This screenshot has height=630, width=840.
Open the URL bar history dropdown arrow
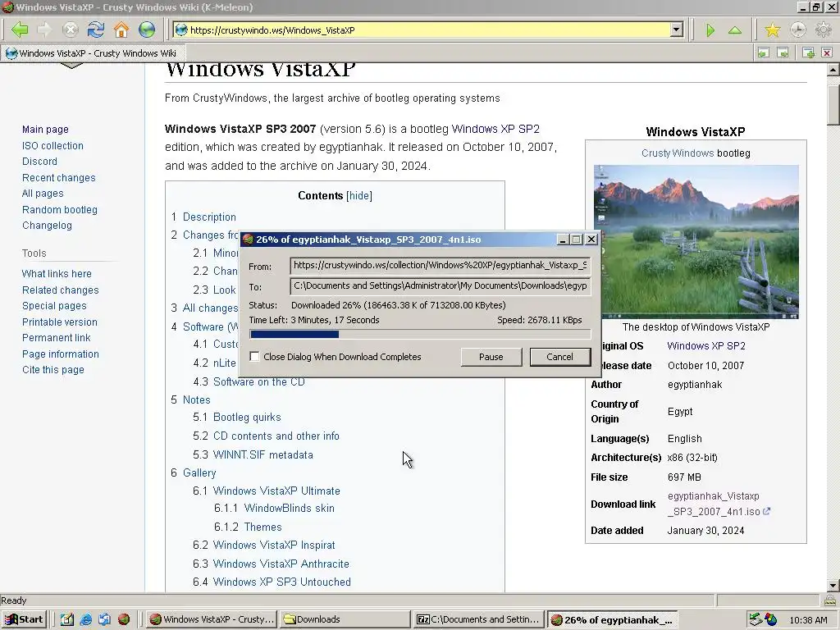677,30
